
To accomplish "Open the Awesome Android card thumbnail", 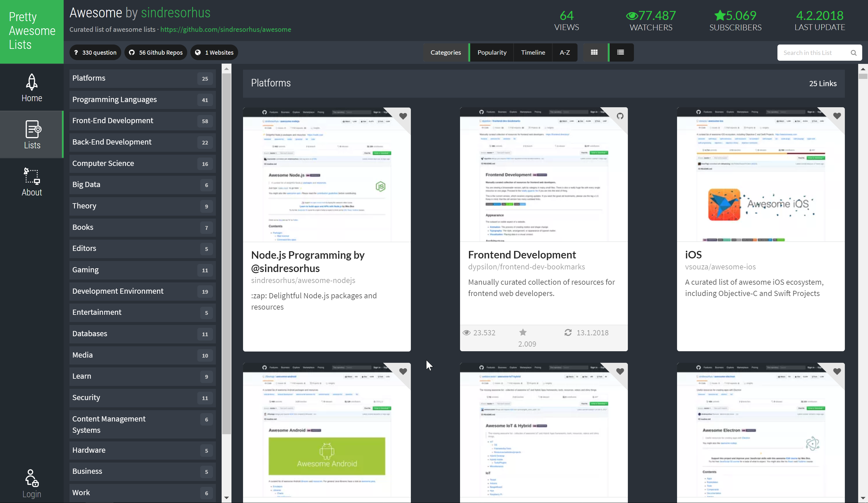I will tap(327, 430).
